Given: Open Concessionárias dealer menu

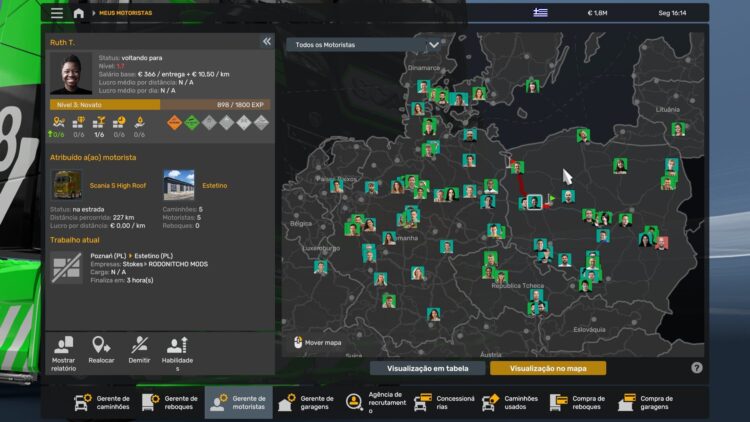Looking at the screenshot, I should [x=444, y=402].
